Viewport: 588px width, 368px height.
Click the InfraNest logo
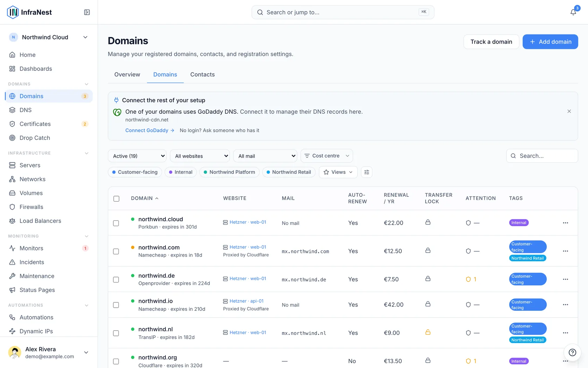coord(30,12)
